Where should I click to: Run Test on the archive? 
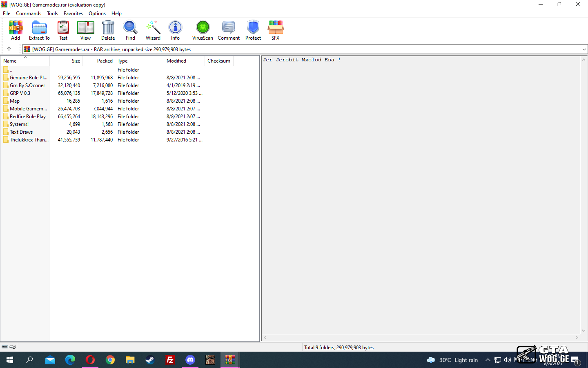click(x=63, y=30)
